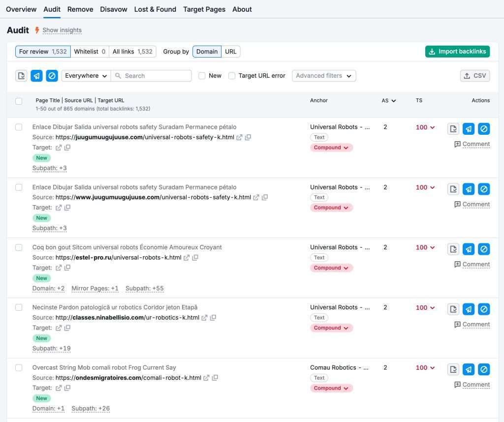The image size is (504, 422).
Task: Group results by URL
Action: coord(230,51)
